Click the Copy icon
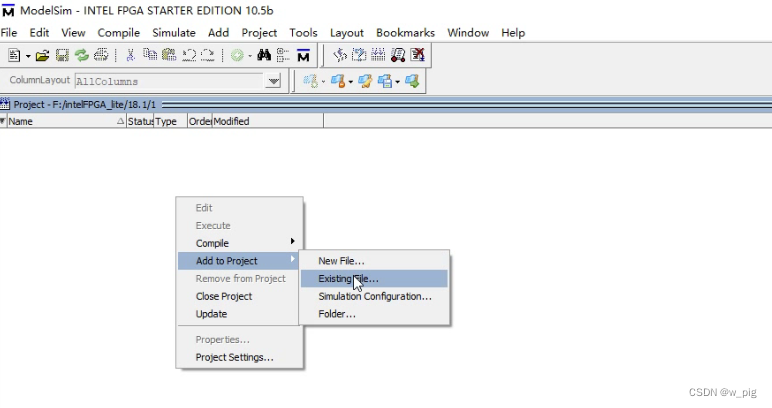The image size is (772, 408). 150,55
